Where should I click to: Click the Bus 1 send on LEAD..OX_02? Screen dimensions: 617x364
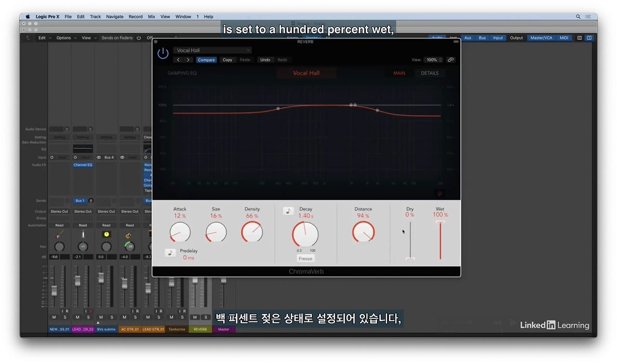[x=80, y=201]
